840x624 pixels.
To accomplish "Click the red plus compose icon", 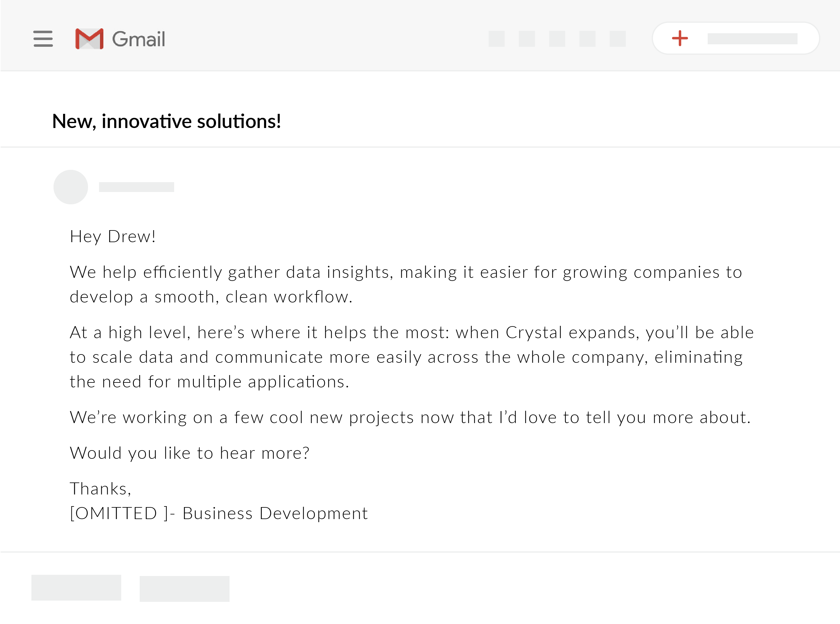I will tap(680, 38).
